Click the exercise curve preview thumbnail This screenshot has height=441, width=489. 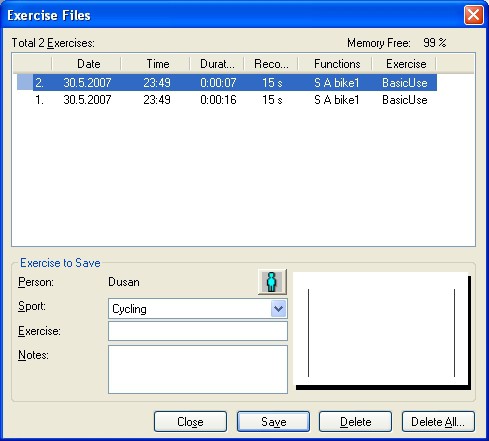[x=382, y=331]
